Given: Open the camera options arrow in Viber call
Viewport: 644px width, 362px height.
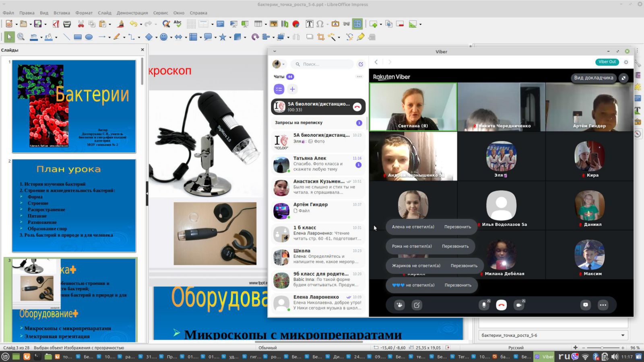Looking at the screenshot, I should pyautogui.click(x=523, y=301).
